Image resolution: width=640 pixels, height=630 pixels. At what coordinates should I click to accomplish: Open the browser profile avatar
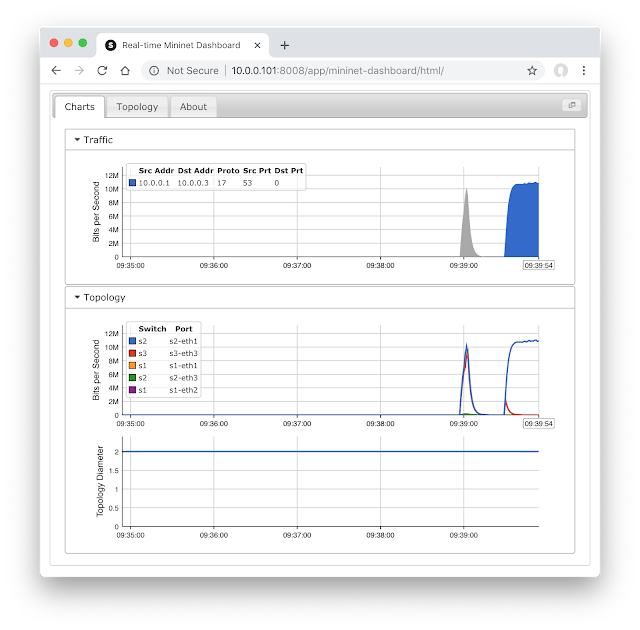[x=561, y=71]
